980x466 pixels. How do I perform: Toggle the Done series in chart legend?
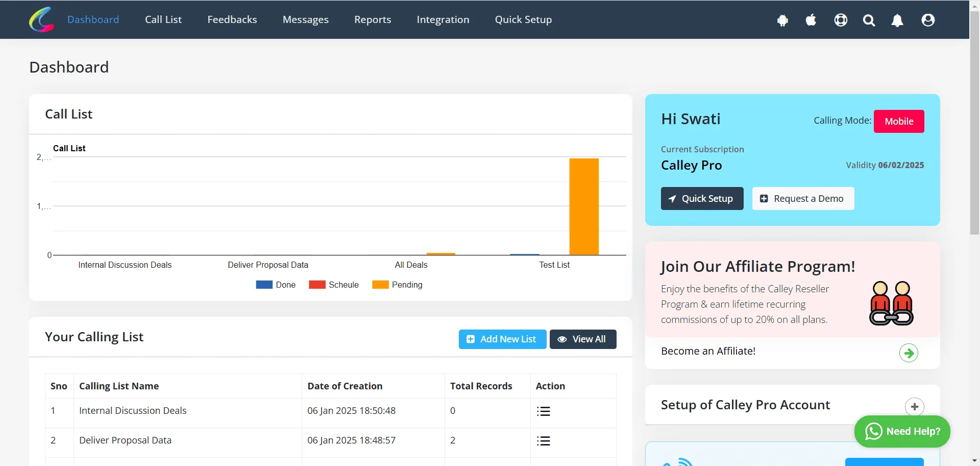(x=276, y=285)
